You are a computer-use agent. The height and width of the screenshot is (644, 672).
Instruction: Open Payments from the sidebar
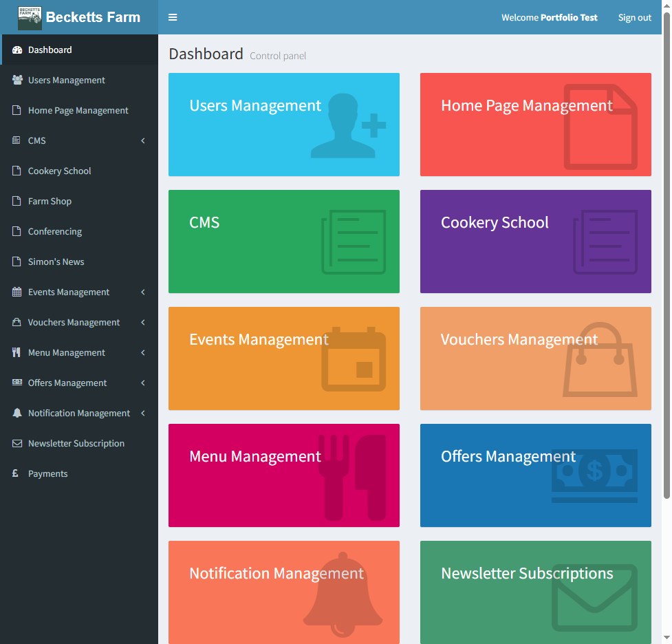click(80, 473)
